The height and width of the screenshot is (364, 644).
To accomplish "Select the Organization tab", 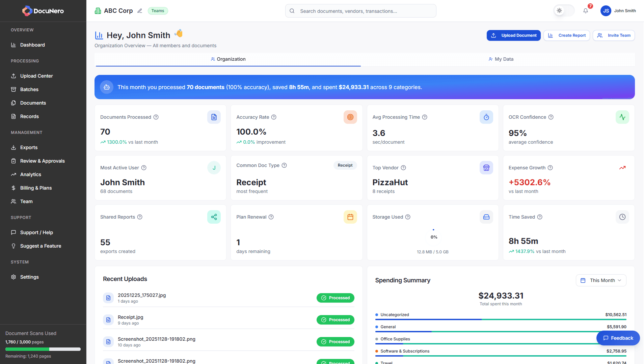I will [x=228, y=59].
